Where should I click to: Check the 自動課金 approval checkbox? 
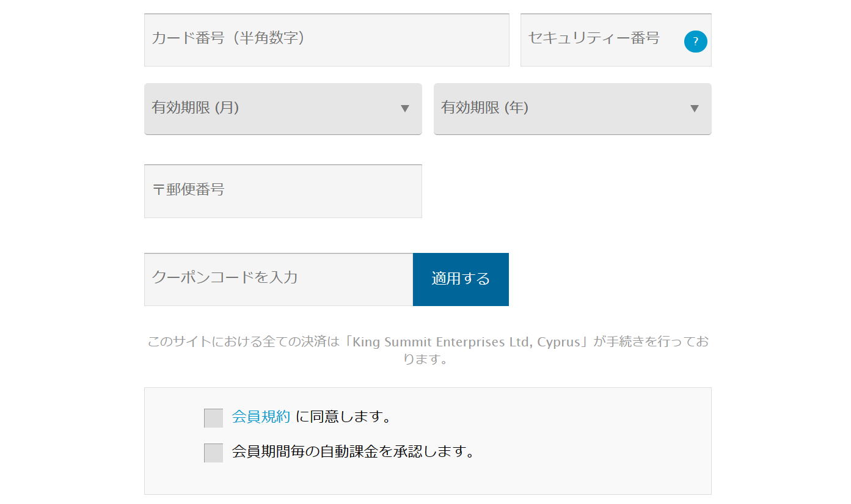coord(213,453)
